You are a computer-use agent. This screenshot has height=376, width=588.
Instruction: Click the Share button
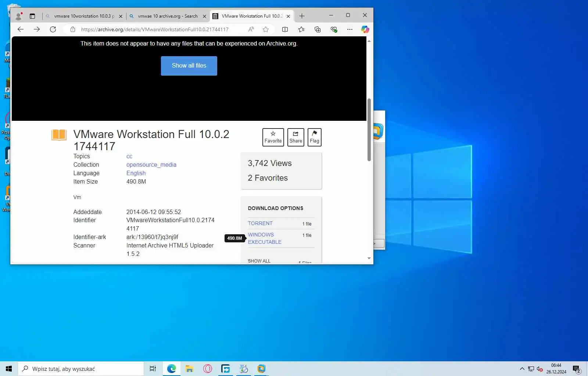pyautogui.click(x=296, y=137)
